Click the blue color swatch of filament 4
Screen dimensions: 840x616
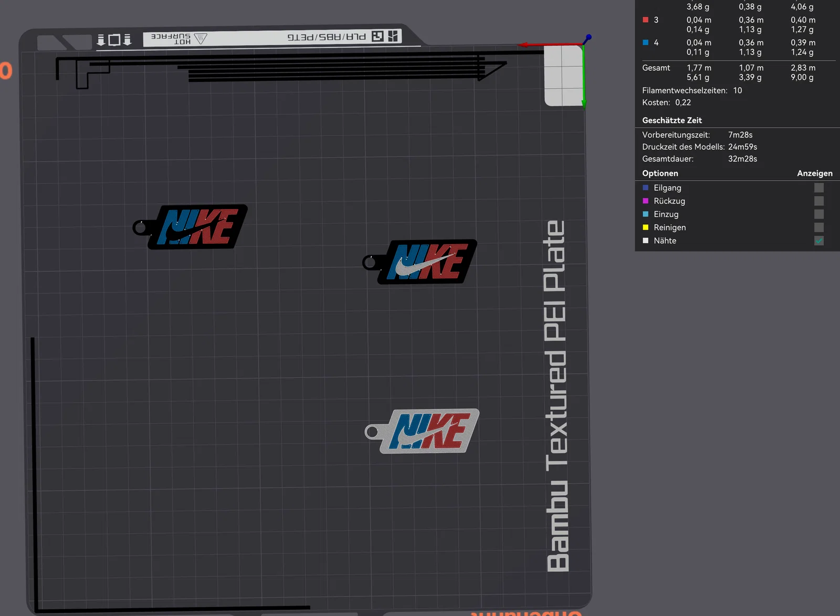coord(646,43)
